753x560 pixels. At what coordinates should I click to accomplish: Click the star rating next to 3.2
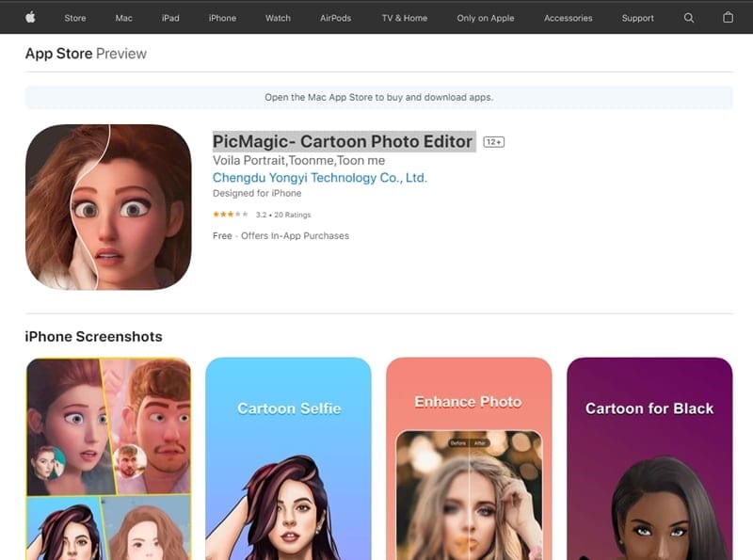(229, 214)
